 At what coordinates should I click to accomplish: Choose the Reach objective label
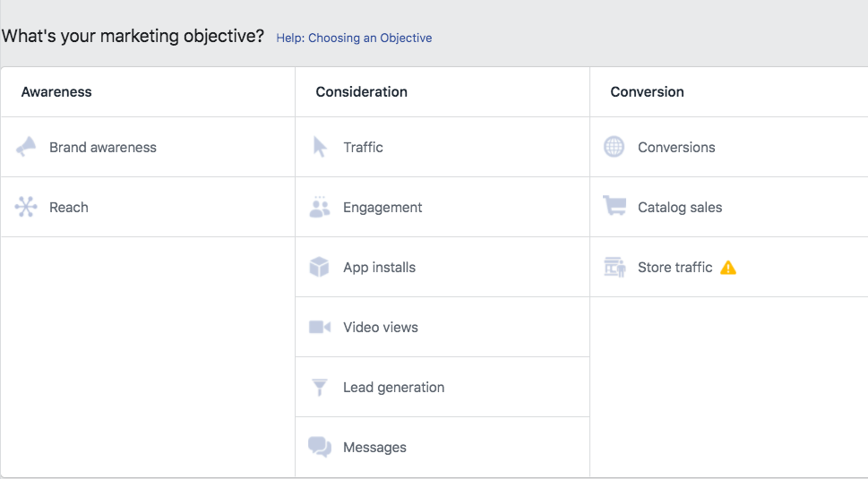tap(69, 208)
